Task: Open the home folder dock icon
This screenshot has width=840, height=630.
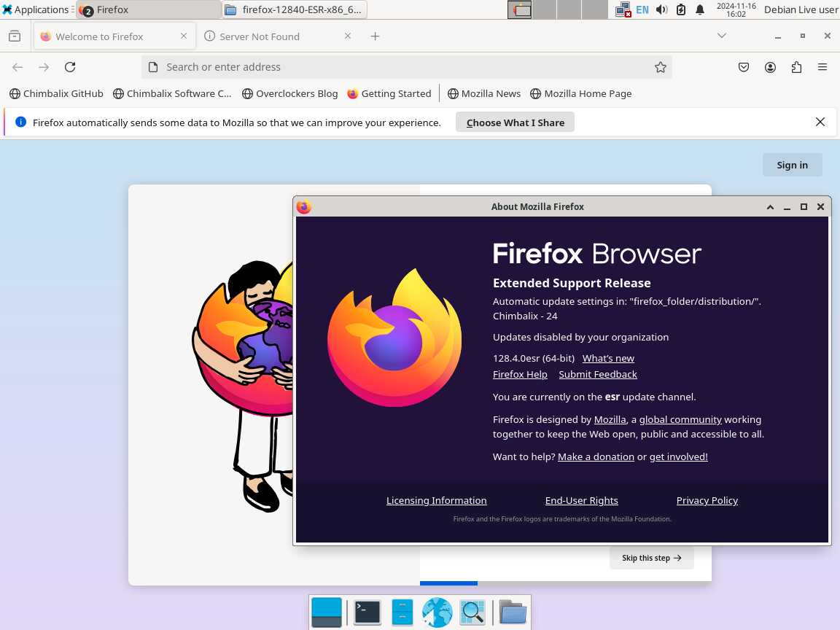Action: (x=513, y=612)
